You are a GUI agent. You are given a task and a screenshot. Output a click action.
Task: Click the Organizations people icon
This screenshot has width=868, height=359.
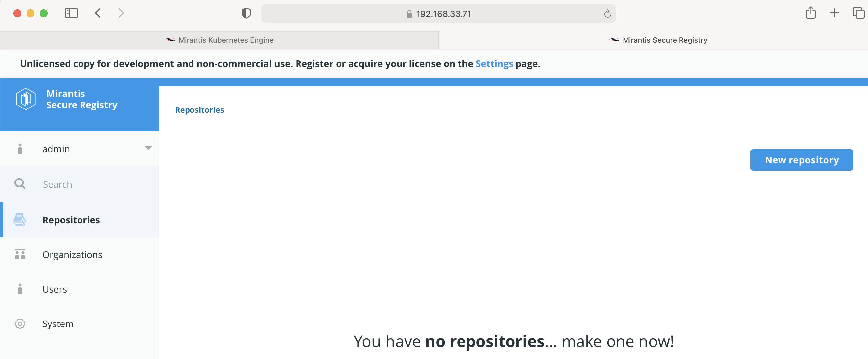click(x=20, y=254)
